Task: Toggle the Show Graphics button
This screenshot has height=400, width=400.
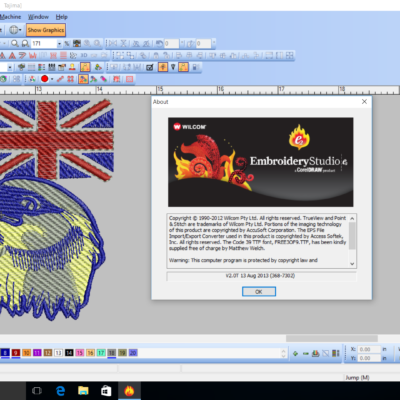Action: (46, 30)
